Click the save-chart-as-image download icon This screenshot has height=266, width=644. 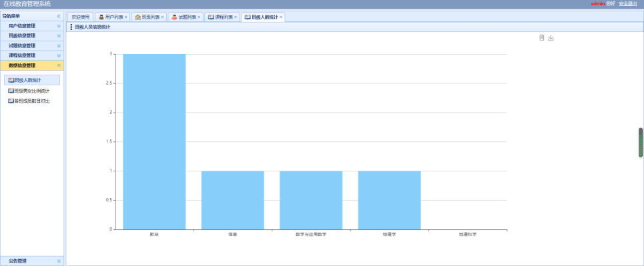[x=551, y=38]
